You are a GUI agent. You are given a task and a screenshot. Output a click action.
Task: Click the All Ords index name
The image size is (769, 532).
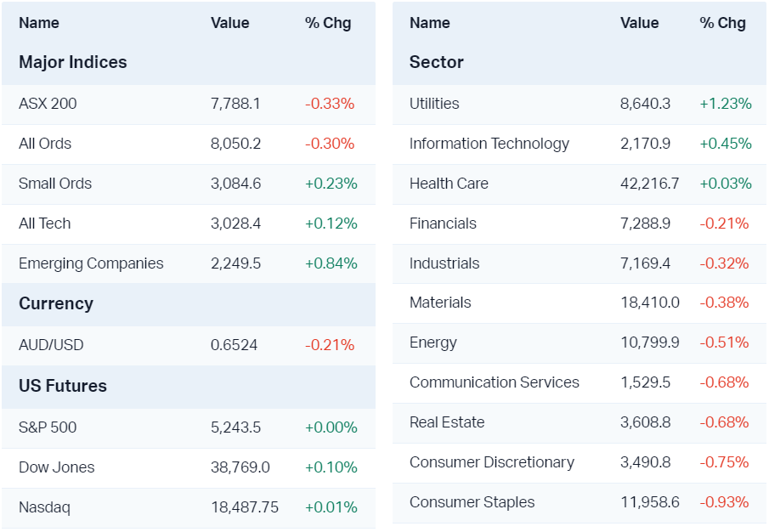pos(45,144)
